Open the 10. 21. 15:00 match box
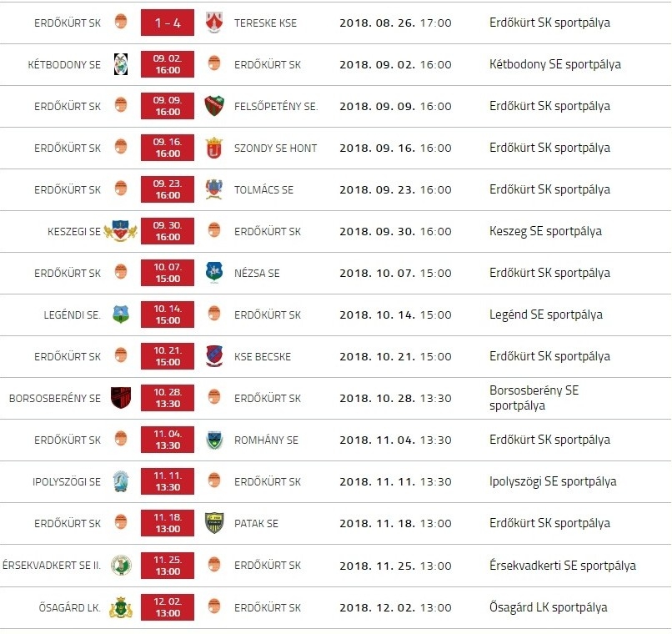 point(168,356)
